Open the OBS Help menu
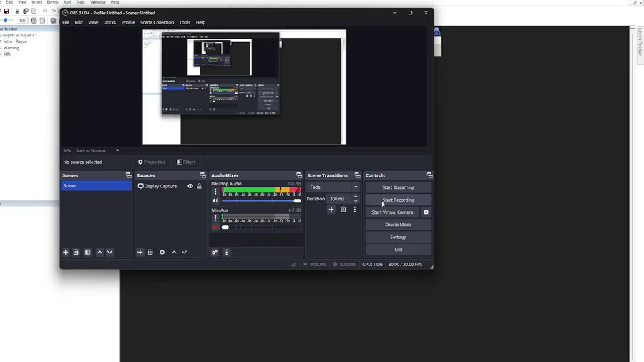Image resolution: width=644 pixels, height=362 pixels. pyautogui.click(x=200, y=23)
